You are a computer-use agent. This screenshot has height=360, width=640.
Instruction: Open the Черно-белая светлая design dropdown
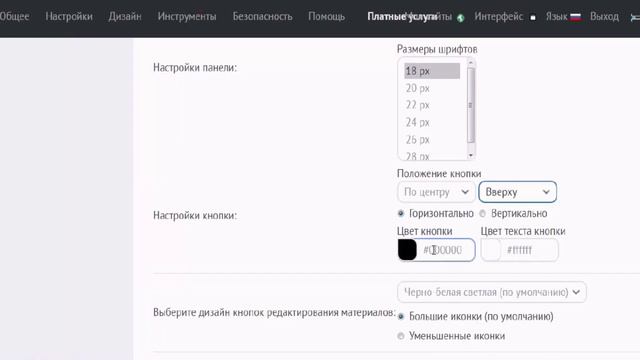[x=491, y=292]
